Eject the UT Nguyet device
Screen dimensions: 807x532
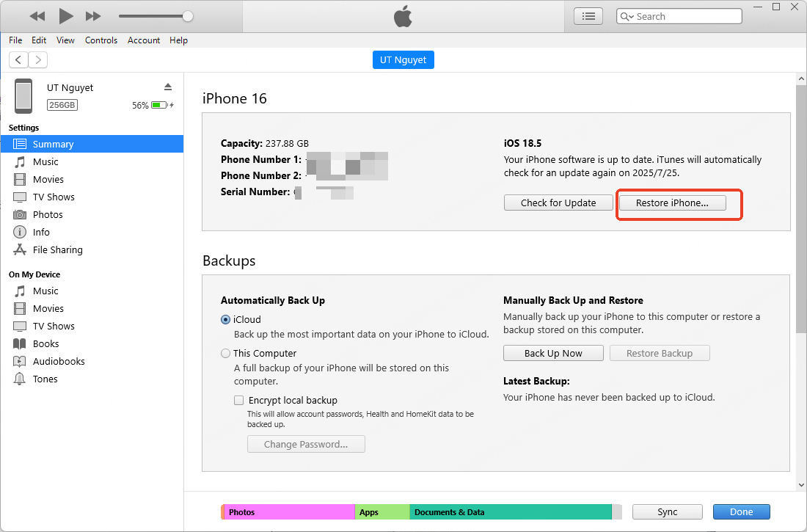click(x=168, y=87)
